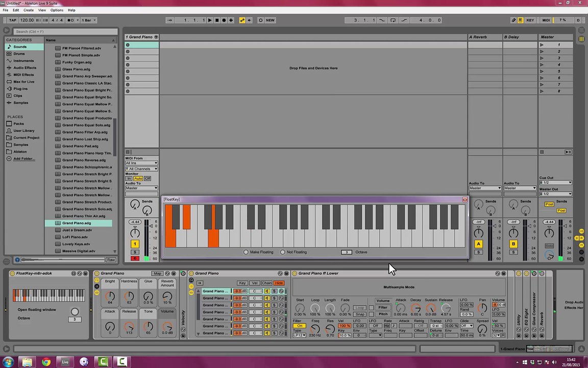
Task: Start playback with the Play button
Action: pyautogui.click(x=210, y=20)
